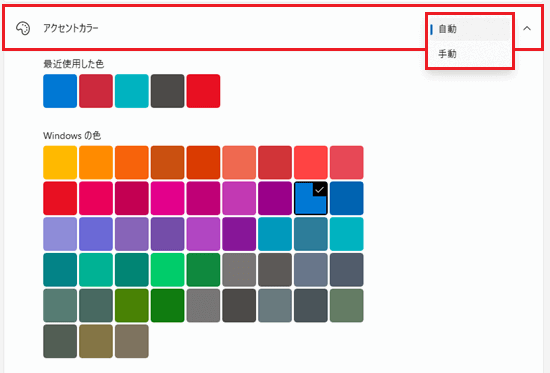The image size is (550, 373).
Task: Select the dark olive-gray swatch beside khaki gold
Action: pyautogui.click(x=60, y=341)
